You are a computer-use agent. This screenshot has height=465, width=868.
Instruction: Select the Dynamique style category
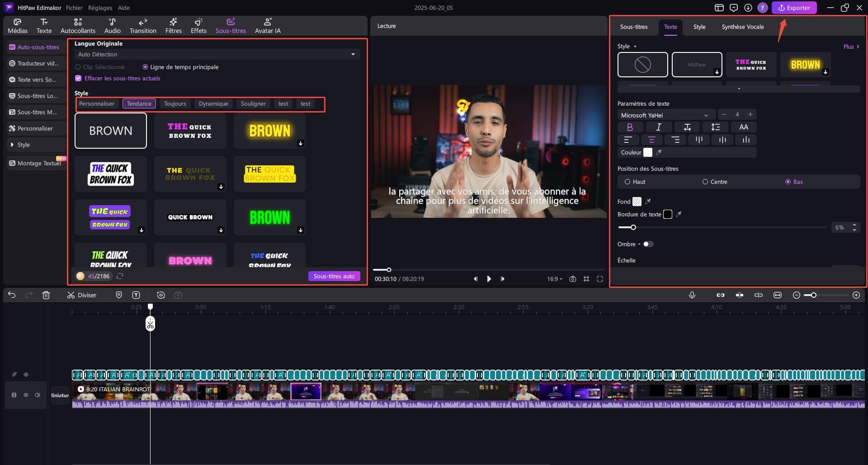(x=213, y=103)
